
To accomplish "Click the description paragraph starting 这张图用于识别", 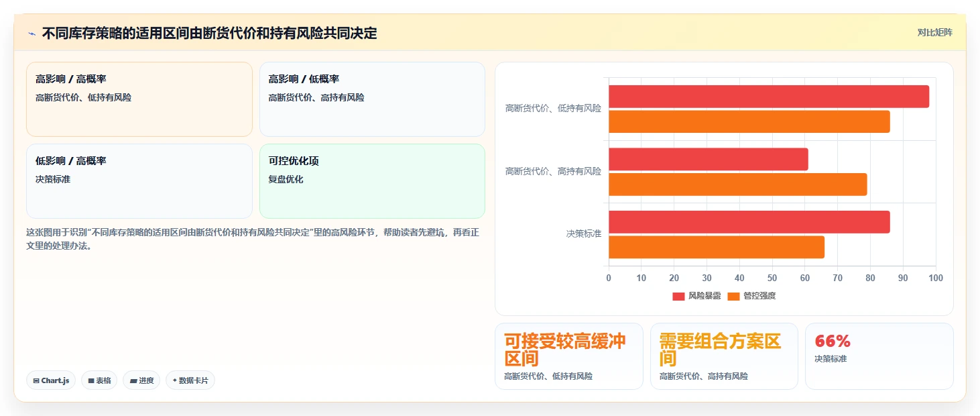I will 253,239.
